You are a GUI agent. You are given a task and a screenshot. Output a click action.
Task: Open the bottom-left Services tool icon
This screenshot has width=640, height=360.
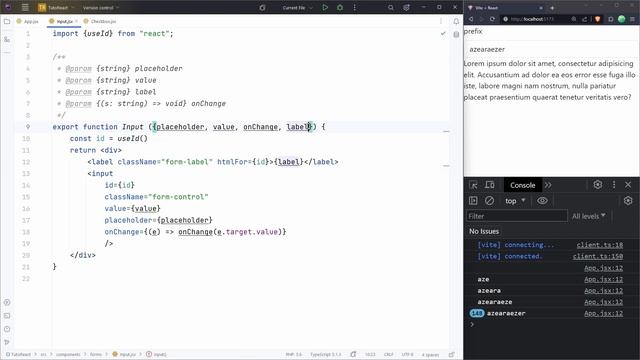(7, 302)
